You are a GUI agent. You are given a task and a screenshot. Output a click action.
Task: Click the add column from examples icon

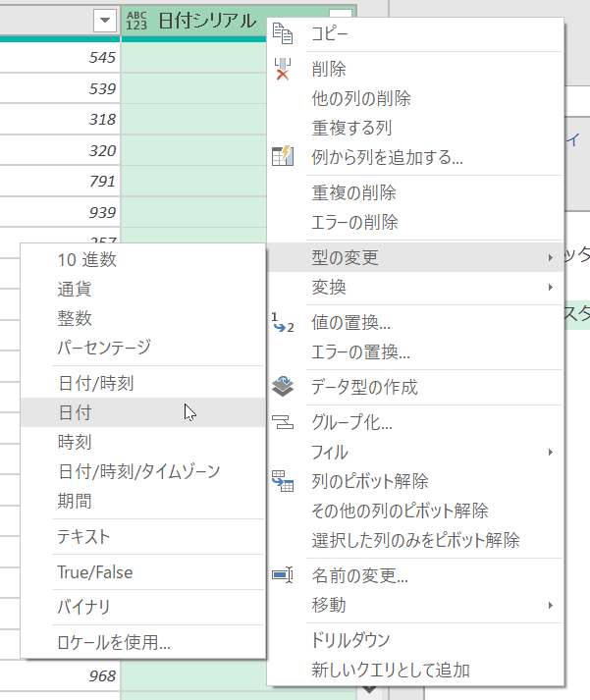click(x=283, y=156)
